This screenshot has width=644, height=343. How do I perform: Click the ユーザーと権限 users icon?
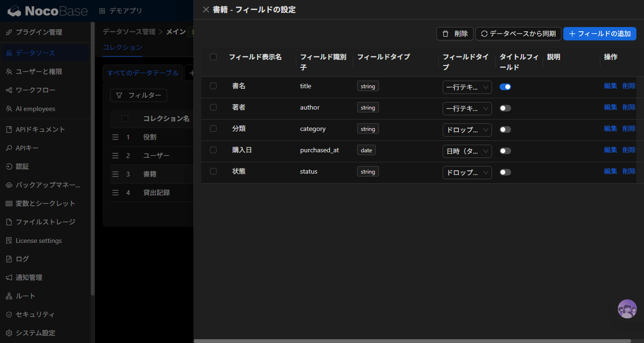(9, 72)
